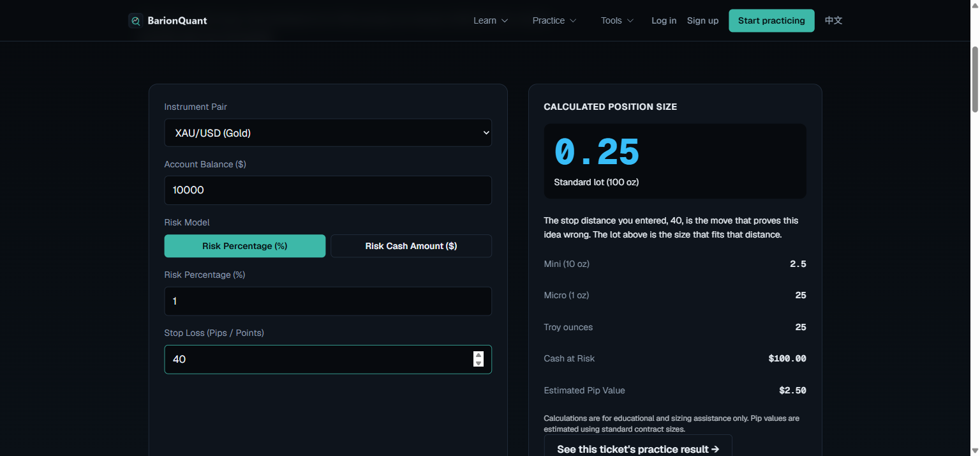Expand the Learn menu
The image size is (980, 456).
coord(491,20)
